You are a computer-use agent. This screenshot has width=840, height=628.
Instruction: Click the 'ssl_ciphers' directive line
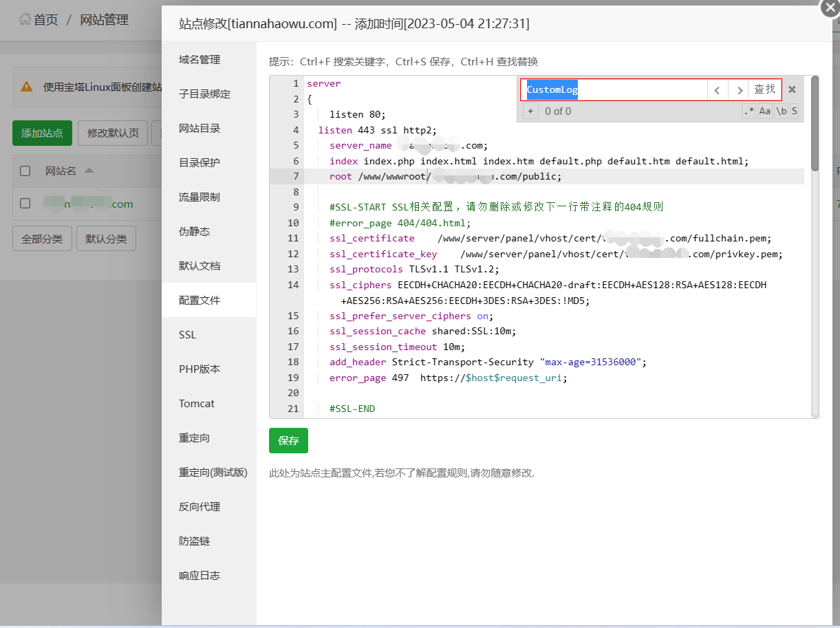coord(548,292)
